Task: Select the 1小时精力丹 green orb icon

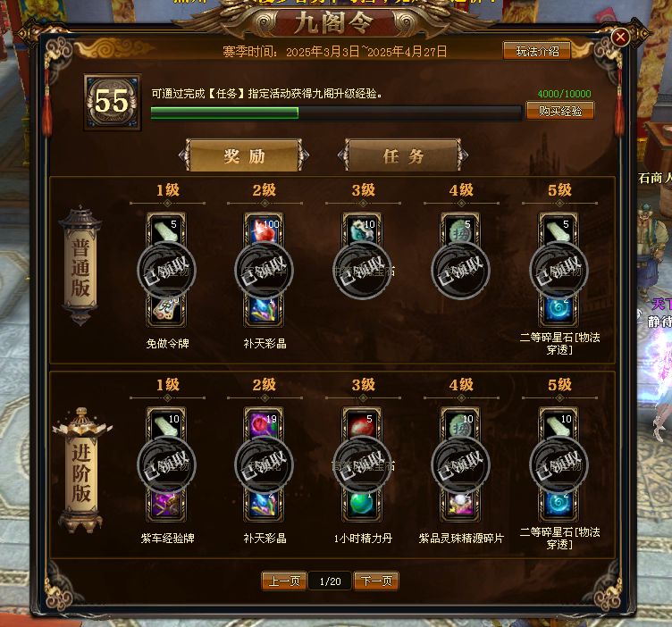Action: pos(362,504)
